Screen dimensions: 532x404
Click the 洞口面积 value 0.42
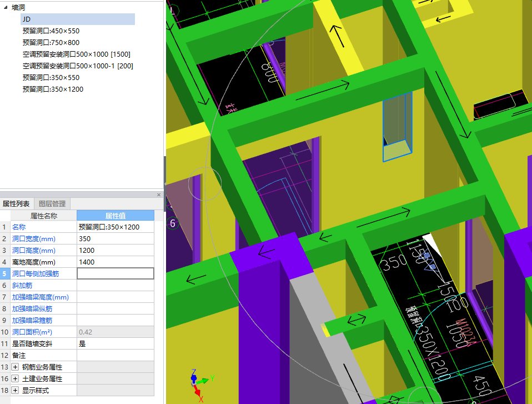click(116, 332)
